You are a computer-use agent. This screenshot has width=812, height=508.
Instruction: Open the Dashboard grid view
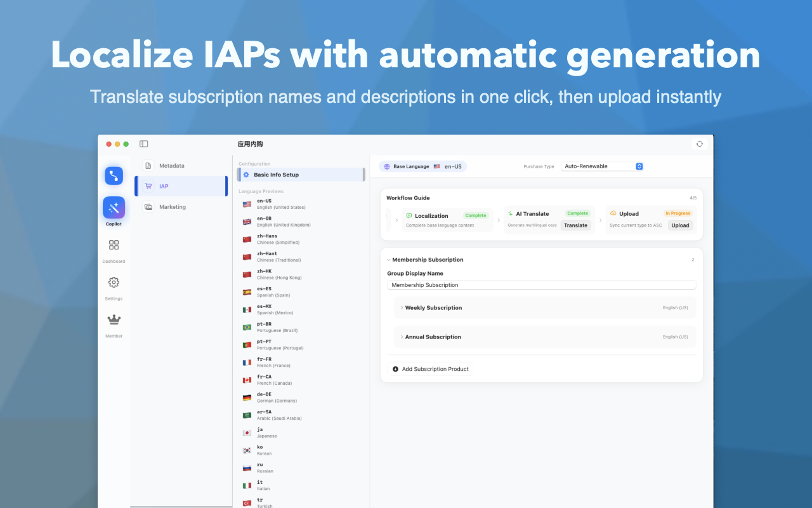point(114,245)
